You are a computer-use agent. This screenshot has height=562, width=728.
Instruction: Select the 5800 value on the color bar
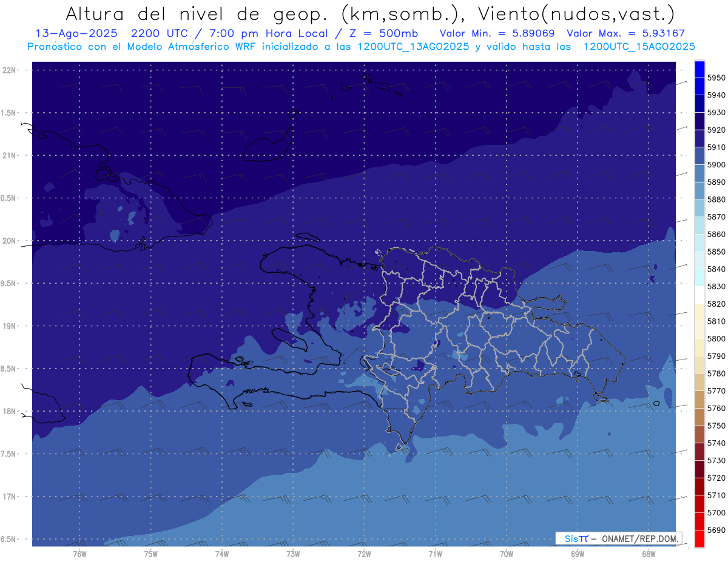[x=716, y=338]
